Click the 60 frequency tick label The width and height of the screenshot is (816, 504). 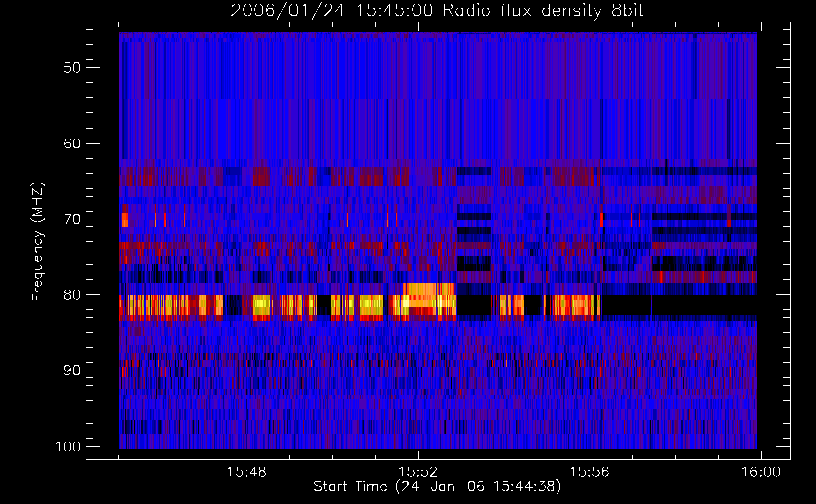[72, 143]
